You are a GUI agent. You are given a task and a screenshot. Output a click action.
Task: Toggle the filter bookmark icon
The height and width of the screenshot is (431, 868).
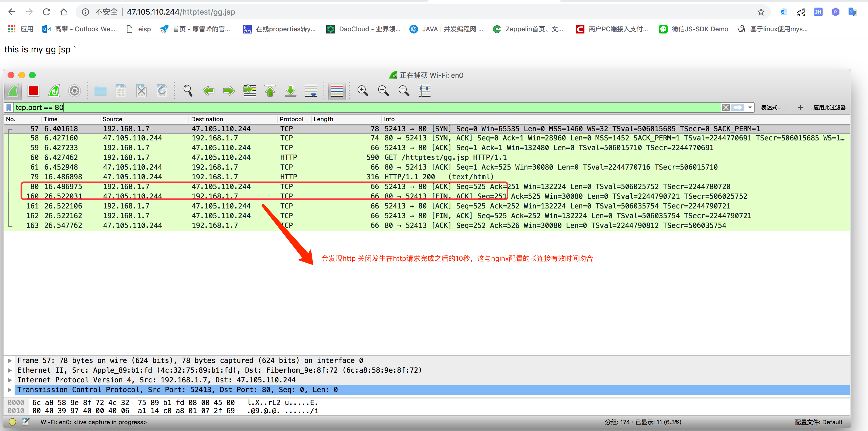9,107
